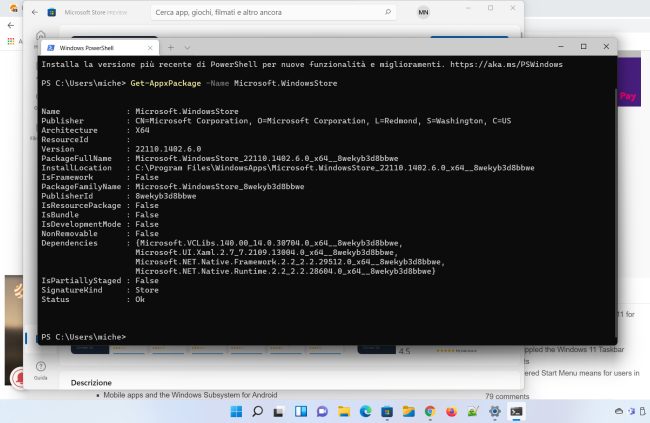
Task: Open Settings gear on the taskbar
Action: 495,411
